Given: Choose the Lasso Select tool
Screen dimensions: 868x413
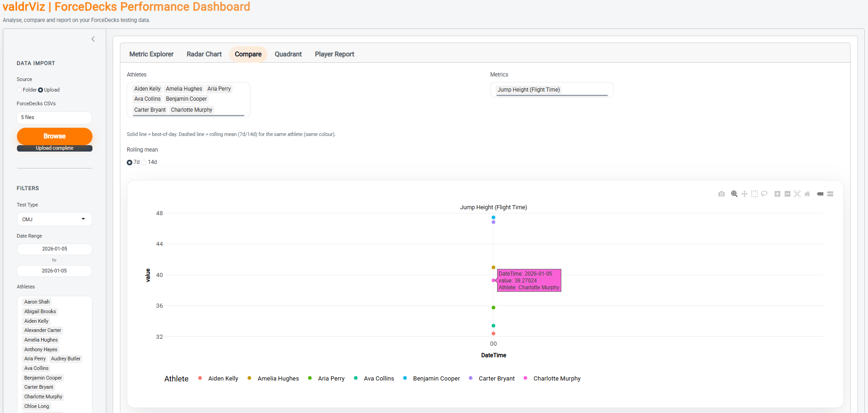Looking at the screenshot, I should [x=764, y=194].
